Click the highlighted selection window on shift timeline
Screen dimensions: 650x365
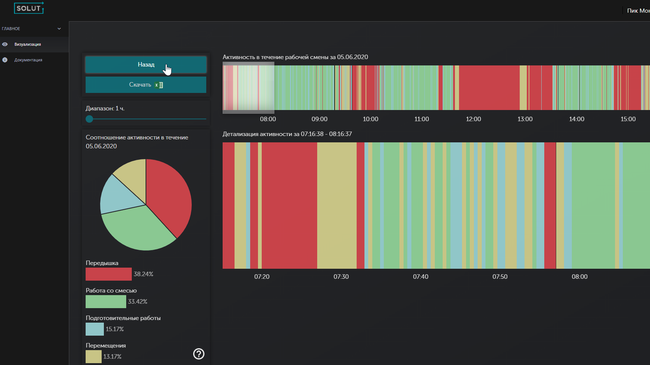tap(248, 88)
